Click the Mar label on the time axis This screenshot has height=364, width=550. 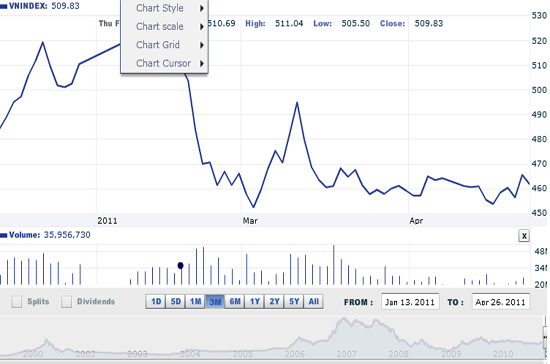click(x=250, y=221)
